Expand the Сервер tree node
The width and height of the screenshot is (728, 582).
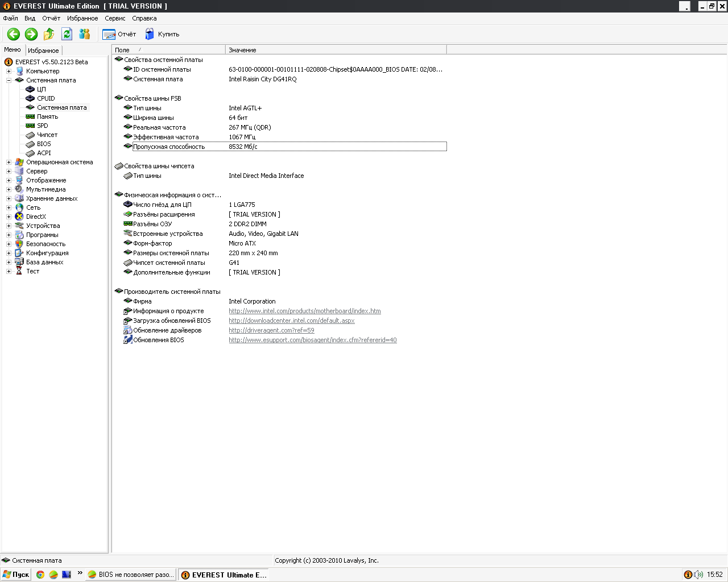pos(9,171)
